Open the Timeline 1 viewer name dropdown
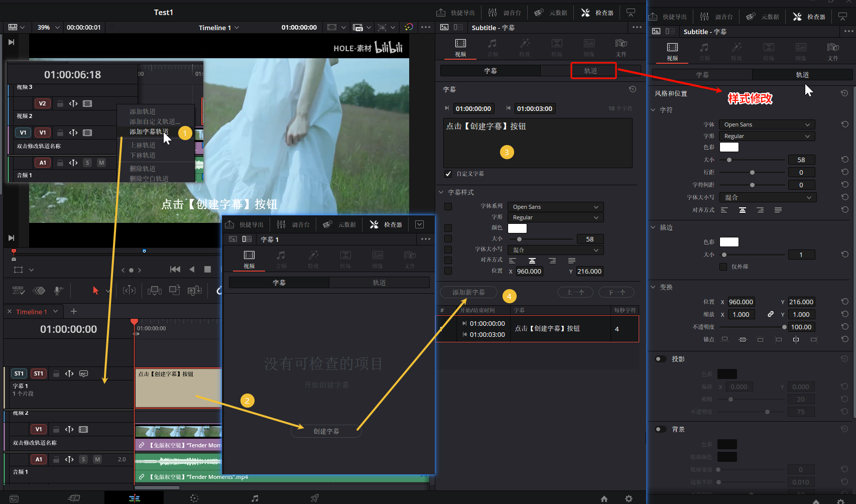This screenshot has width=856, height=504. click(219, 28)
